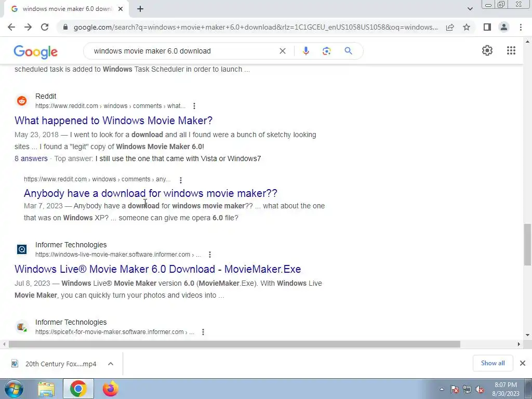Share this page from the address bar
This screenshot has width=532, height=399.
coord(450,27)
